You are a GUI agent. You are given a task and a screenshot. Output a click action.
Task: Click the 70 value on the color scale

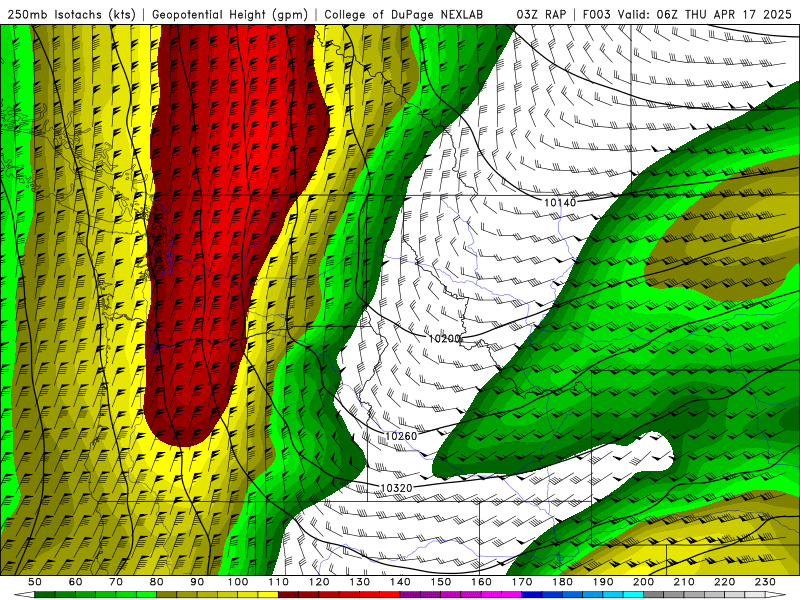(116, 582)
